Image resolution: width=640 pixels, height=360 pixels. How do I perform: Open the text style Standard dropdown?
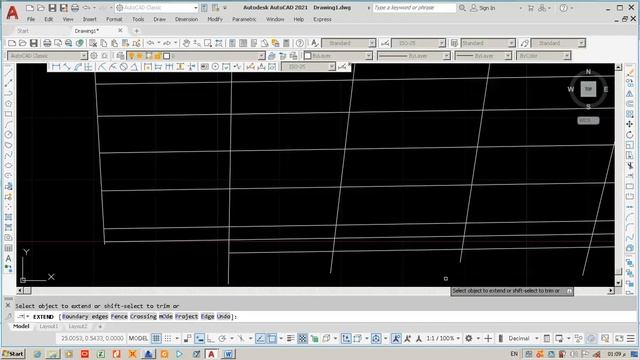(371, 43)
